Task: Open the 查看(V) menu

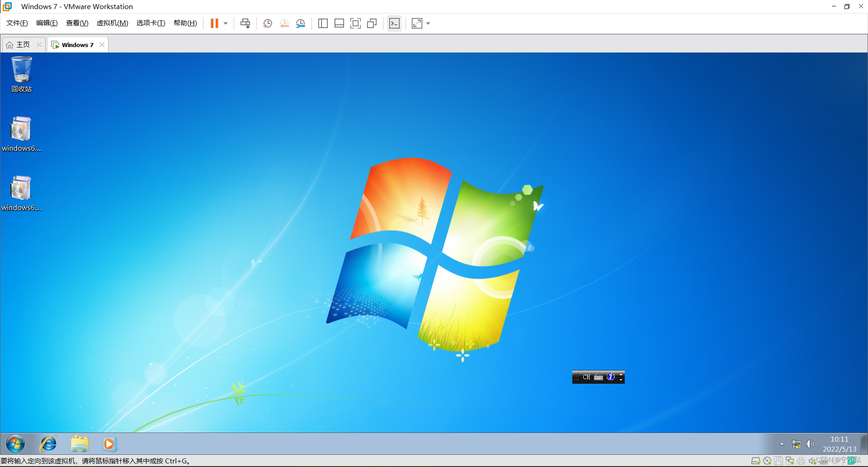Action: pos(77,23)
